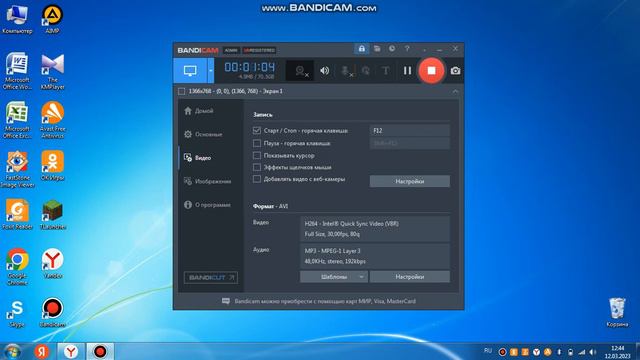Toggle the microphone icon in Bandicam toolbar

point(347,71)
